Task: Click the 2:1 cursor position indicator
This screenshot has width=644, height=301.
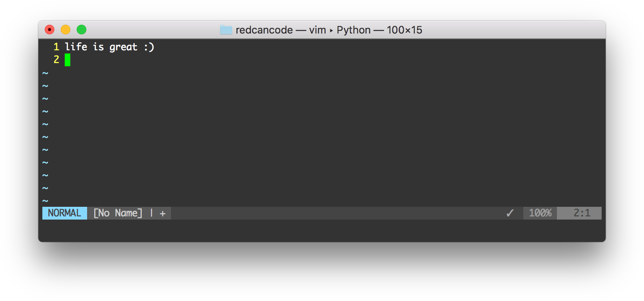Action: (582, 213)
